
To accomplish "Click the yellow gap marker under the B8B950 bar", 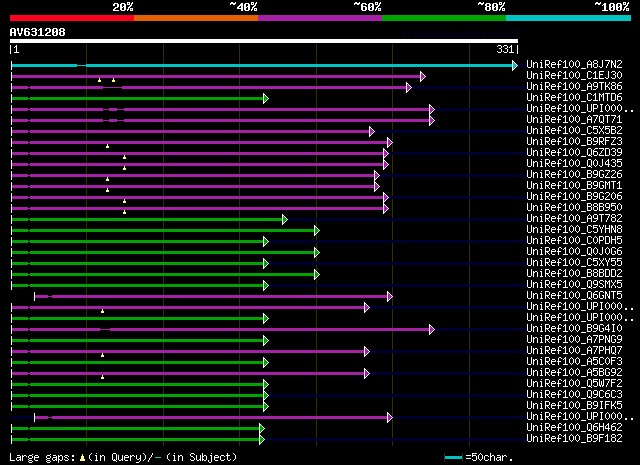I will click(x=124, y=212).
